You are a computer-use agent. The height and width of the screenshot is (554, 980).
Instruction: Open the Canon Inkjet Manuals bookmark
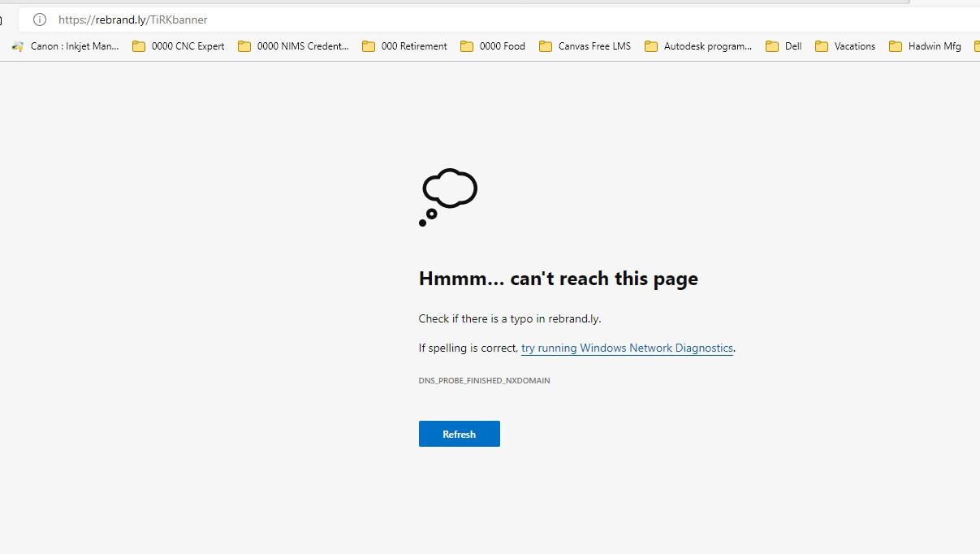click(66, 46)
